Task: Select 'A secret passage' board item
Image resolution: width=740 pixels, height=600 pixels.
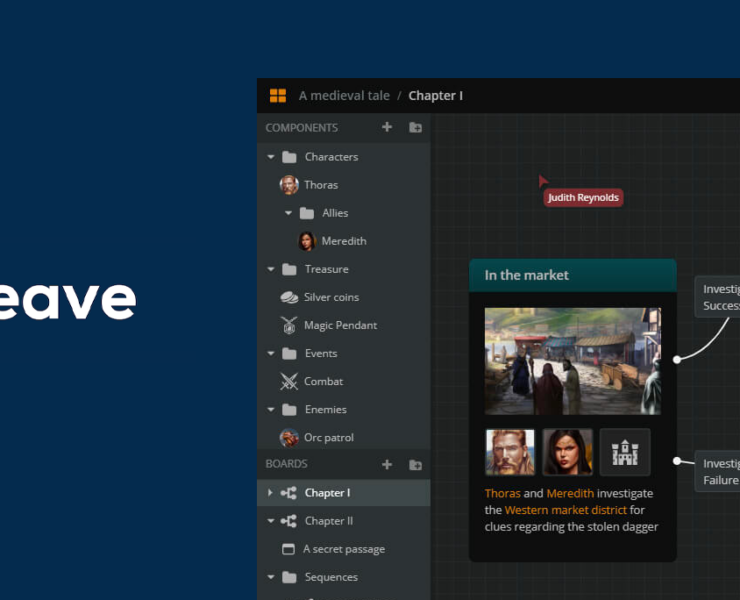Action: coord(343,549)
